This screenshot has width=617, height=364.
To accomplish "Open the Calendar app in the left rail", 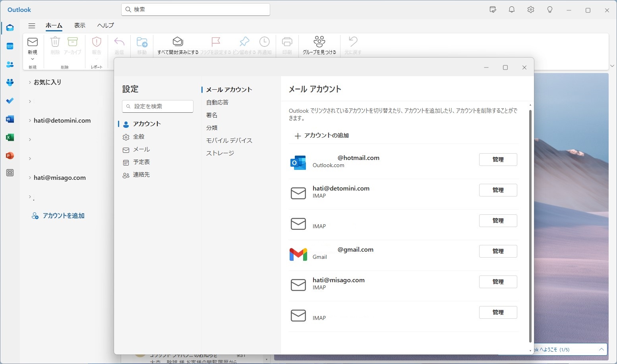I will (x=10, y=46).
